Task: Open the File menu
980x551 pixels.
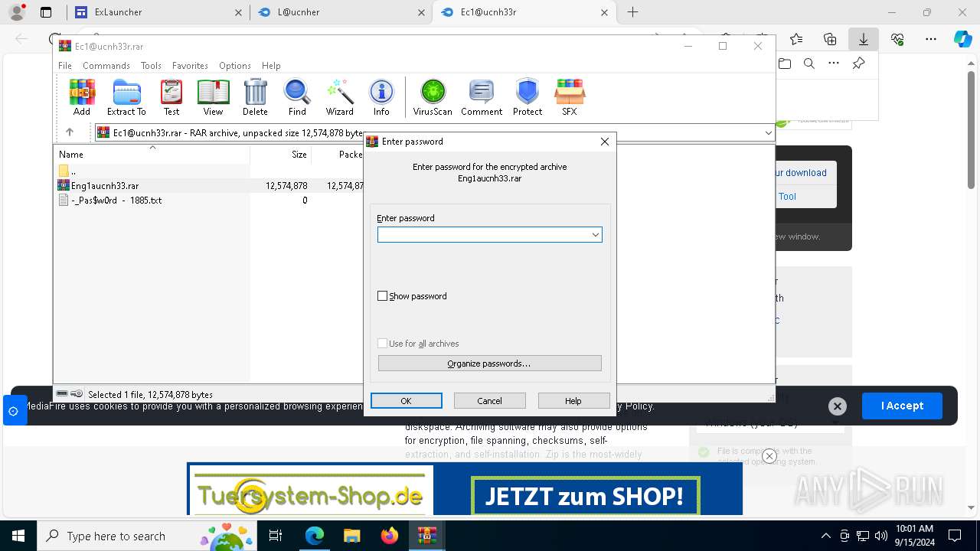Action: click(65, 66)
